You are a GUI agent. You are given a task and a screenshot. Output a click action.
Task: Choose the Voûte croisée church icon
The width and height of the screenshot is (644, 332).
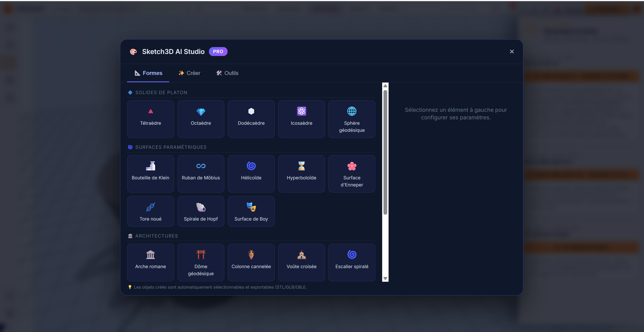301,255
